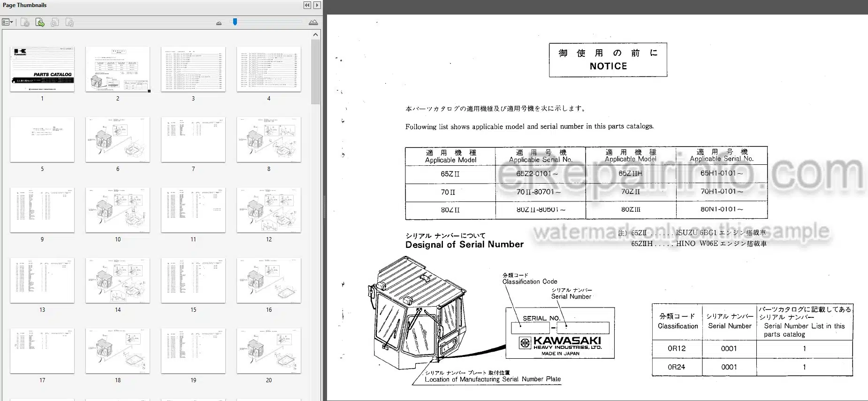This screenshot has width=868, height=401.
Task: Click the delete pages icon
Action: [25, 22]
